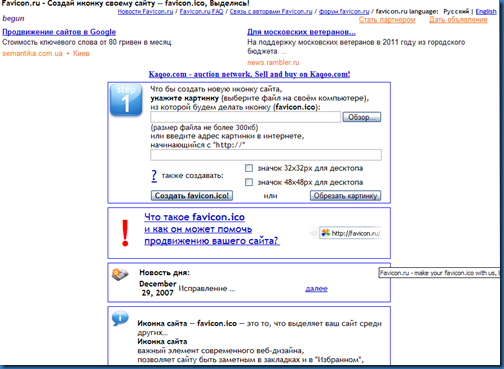Click the news of the day icon

(120, 275)
